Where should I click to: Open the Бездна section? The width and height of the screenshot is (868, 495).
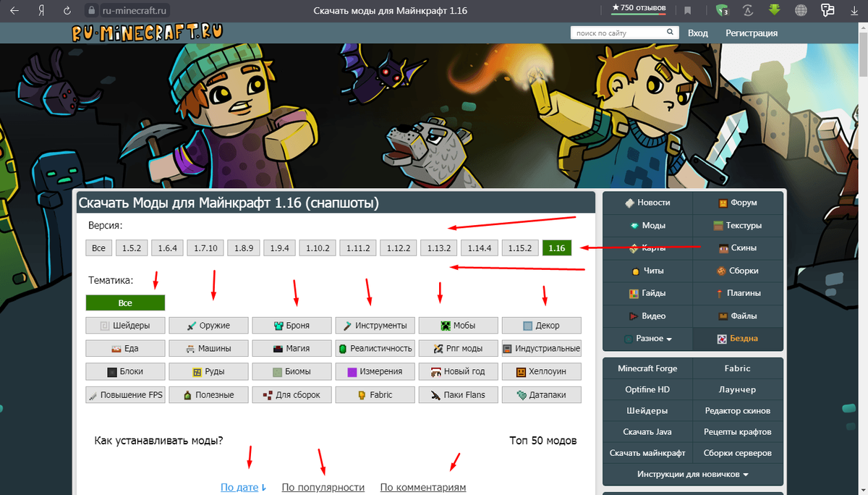click(x=738, y=339)
